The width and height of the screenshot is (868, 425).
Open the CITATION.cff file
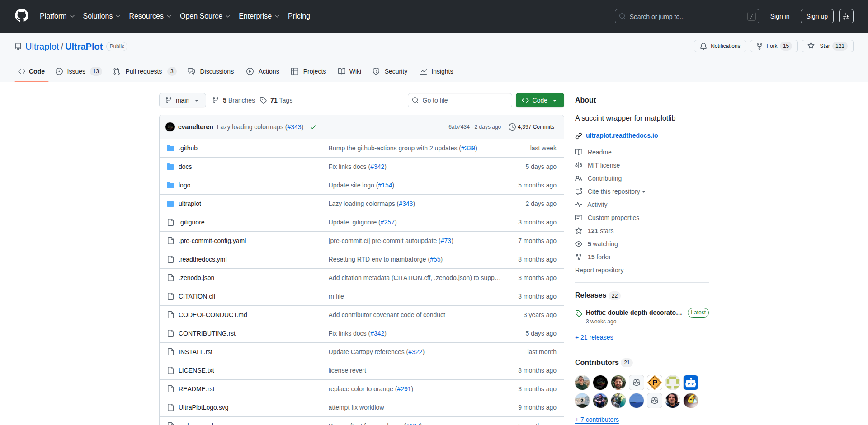pyautogui.click(x=197, y=296)
